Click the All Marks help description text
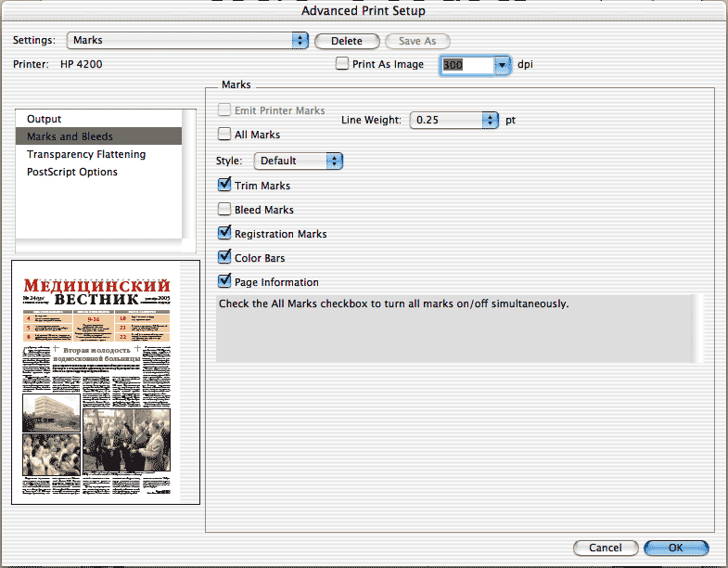Screen dimensions: 728x568 tap(394, 303)
